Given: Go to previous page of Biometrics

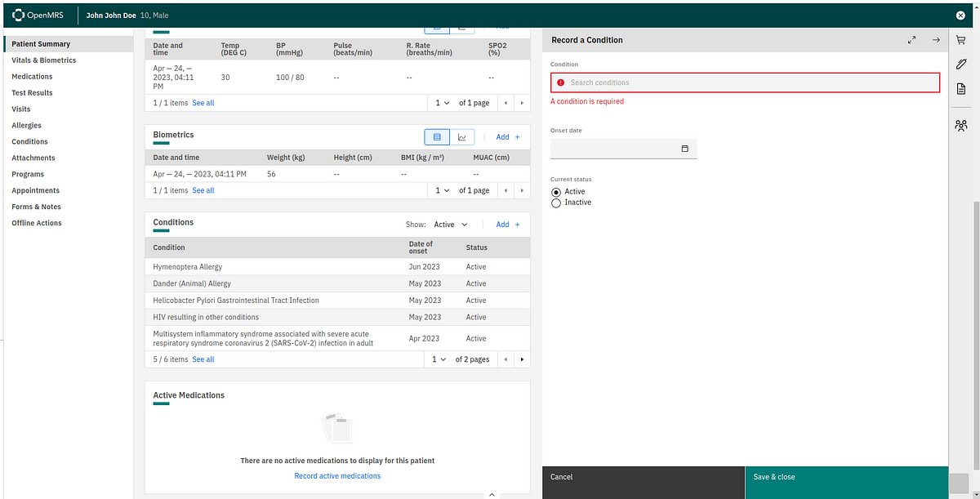Looking at the screenshot, I should point(506,190).
